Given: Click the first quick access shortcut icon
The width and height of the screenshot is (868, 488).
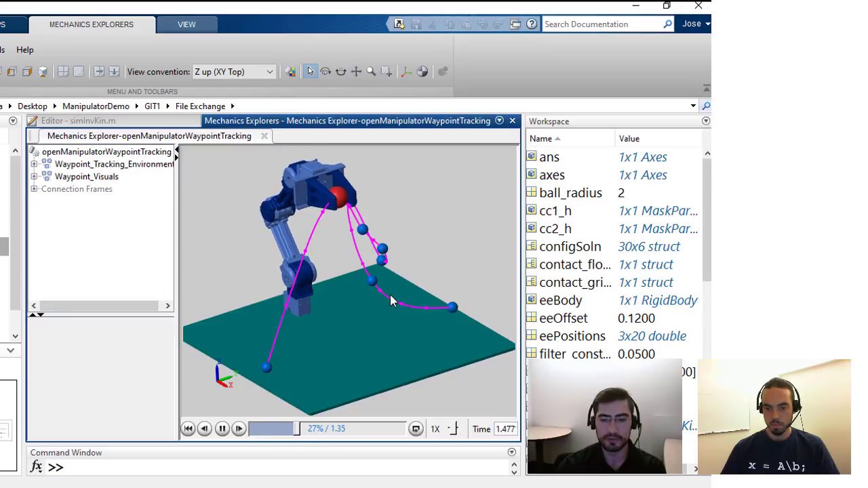Looking at the screenshot, I should pos(399,24).
